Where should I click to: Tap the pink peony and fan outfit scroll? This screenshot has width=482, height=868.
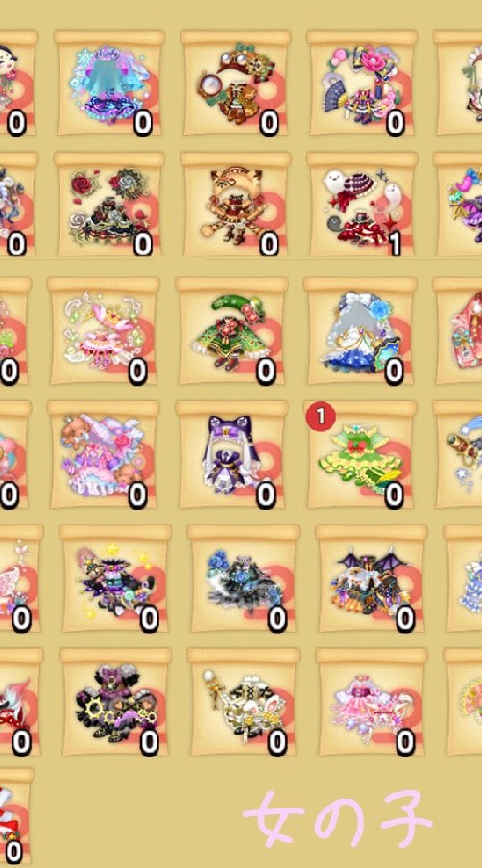(x=362, y=83)
